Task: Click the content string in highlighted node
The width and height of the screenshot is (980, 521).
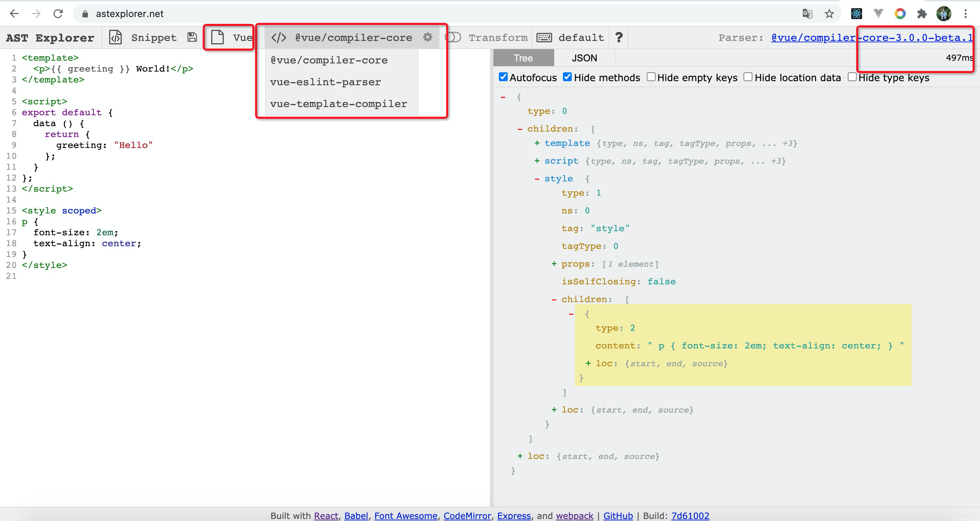Action: pos(776,345)
